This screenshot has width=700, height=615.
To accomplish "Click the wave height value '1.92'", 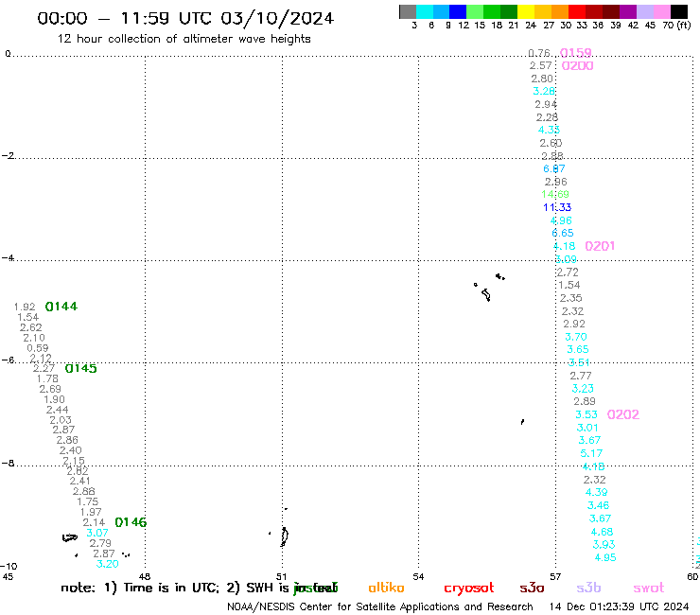I will (25, 307).
